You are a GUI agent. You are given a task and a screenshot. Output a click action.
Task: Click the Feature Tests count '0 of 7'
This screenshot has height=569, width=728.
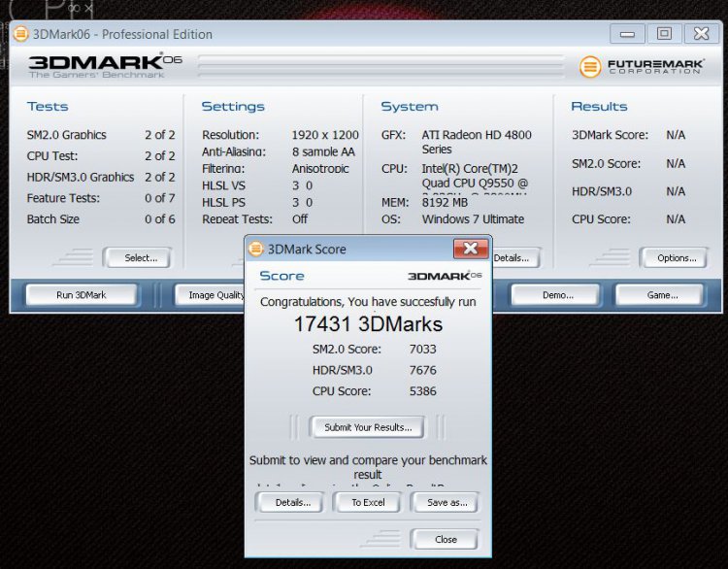pyautogui.click(x=160, y=198)
